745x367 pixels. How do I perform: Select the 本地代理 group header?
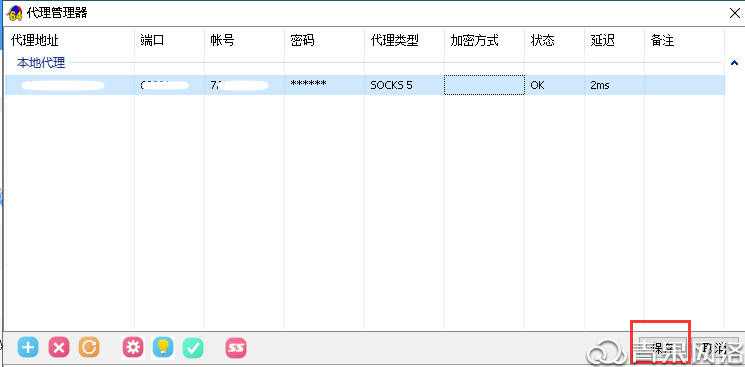click(x=41, y=63)
